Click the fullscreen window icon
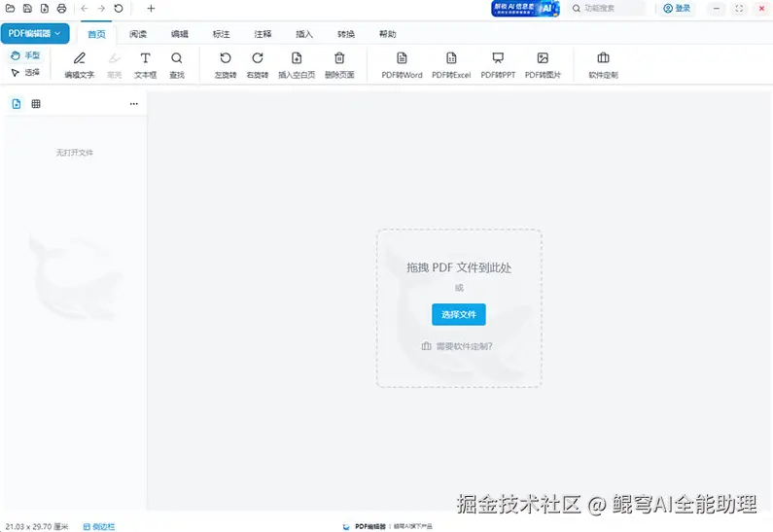 pyautogui.click(x=739, y=9)
